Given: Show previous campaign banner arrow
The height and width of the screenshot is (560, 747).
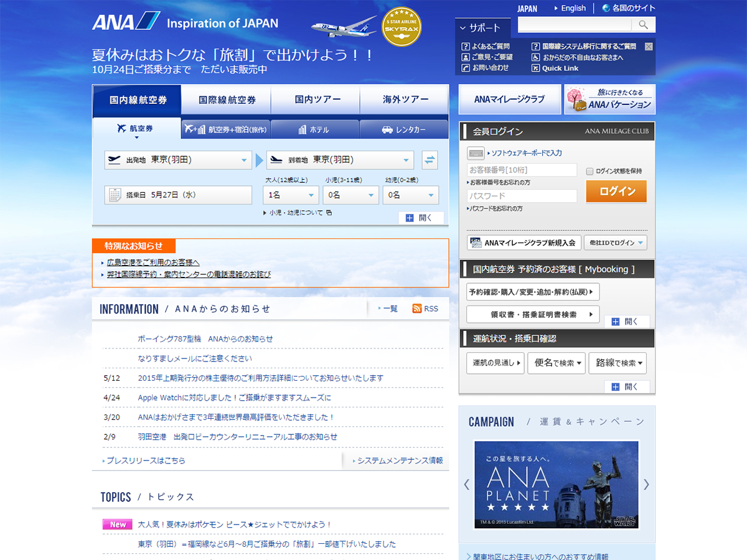Looking at the screenshot, I should tap(466, 484).
